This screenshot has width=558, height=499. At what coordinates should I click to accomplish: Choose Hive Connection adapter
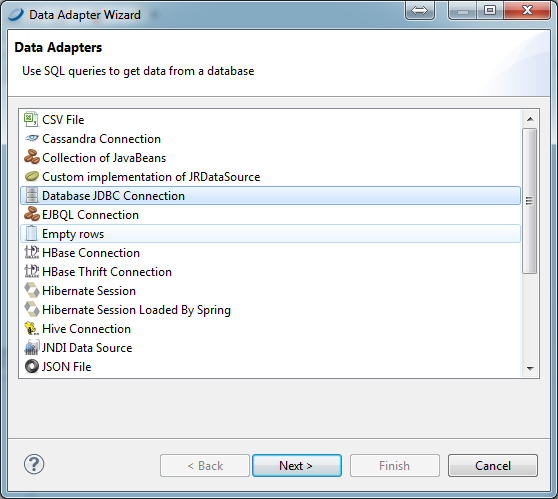coord(270,329)
